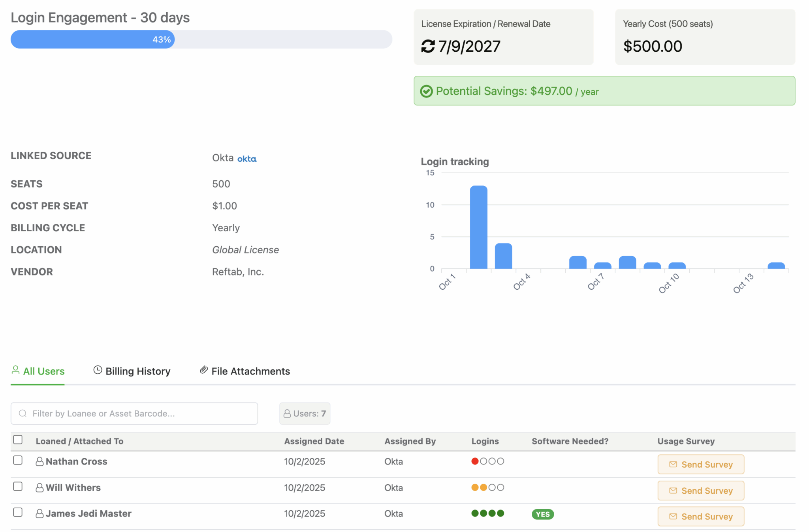Check the box for Nathan Cross row
809x532 pixels.
pos(18,460)
